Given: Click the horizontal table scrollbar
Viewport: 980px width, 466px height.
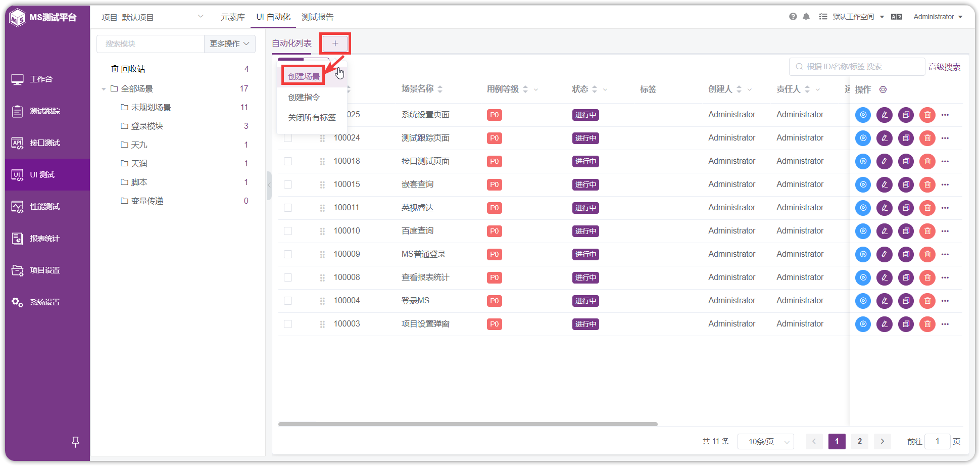Looking at the screenshot, I should [468, 424].
